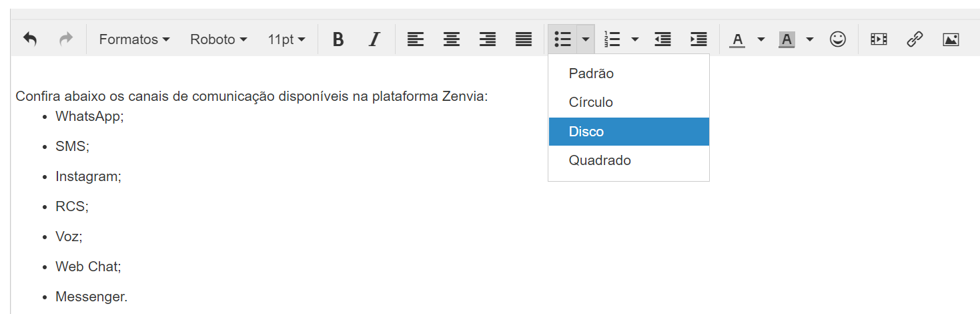Click the bullet list icon
Viewport: 980px width, 314px height.
point(563,39)
